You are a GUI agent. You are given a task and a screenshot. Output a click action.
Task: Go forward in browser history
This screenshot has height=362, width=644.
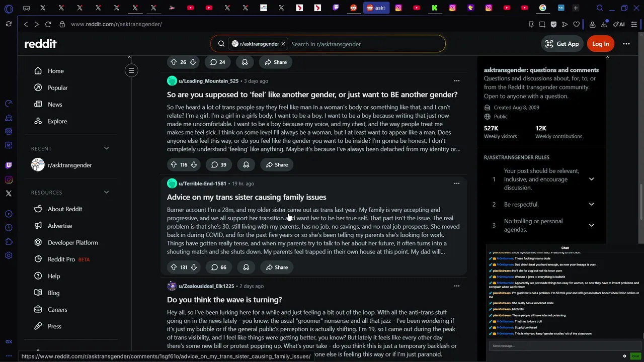pos(36,24)
